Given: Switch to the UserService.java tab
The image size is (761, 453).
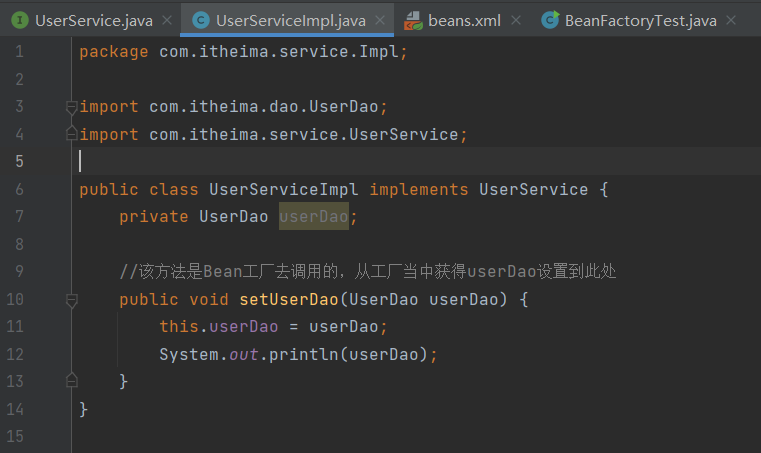Looking at the screenshot, I should tap(92, 20).
